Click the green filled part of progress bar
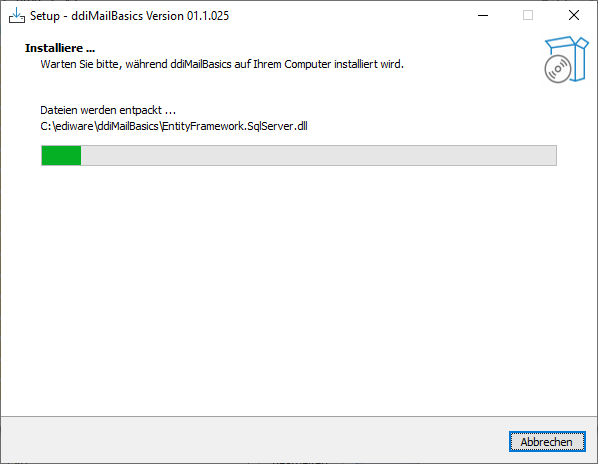598x464 pixels. (x=61, y=156)
